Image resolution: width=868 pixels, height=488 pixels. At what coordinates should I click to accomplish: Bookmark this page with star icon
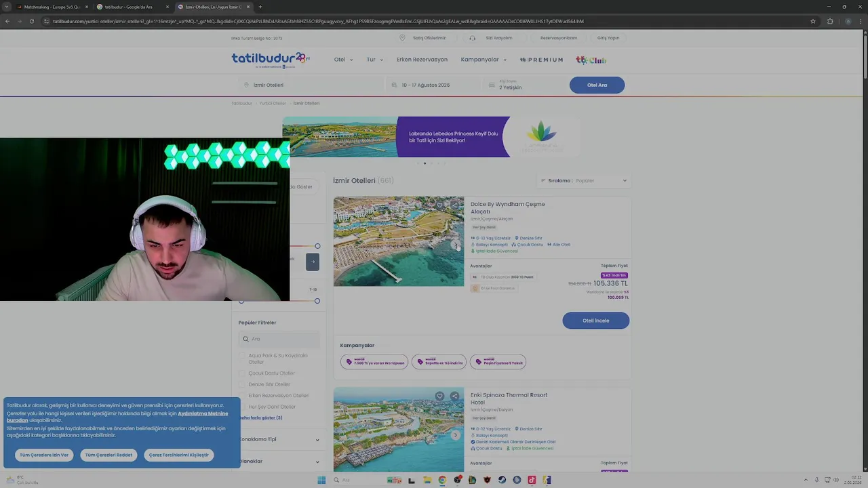(x=813, y=21)
